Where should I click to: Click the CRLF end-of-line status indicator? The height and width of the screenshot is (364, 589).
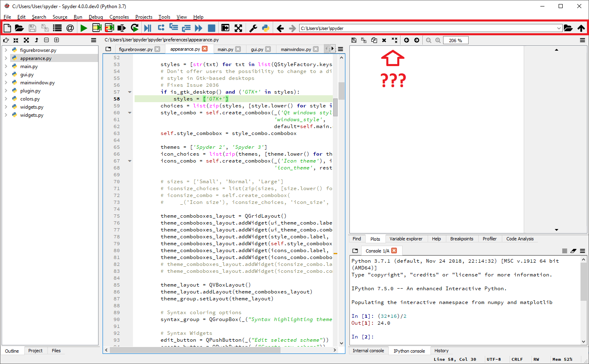click(x=517, y=359)
